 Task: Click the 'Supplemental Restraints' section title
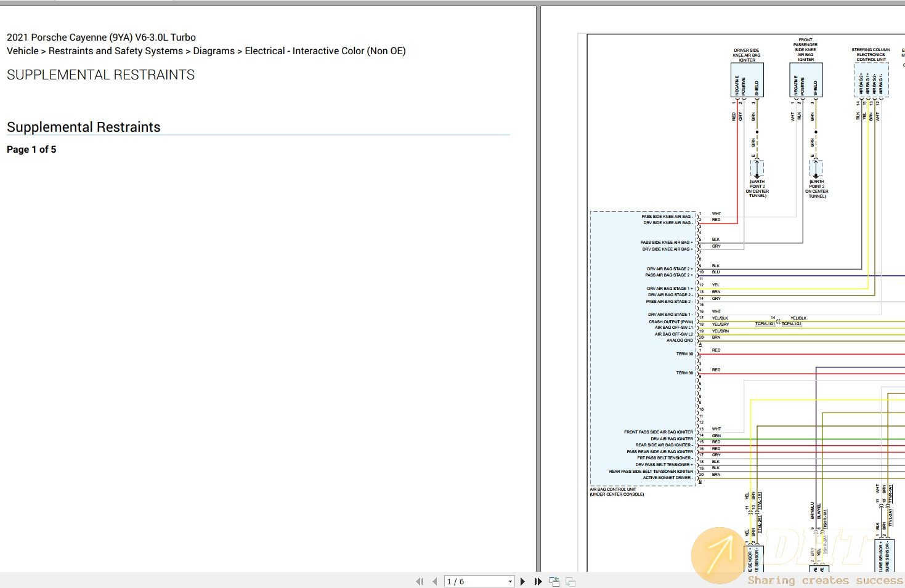point(84,127)
